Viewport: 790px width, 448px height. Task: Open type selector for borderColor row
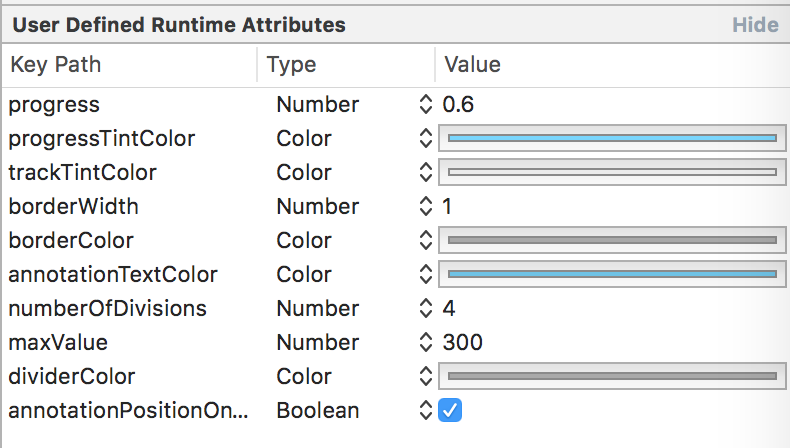(424, 240)
